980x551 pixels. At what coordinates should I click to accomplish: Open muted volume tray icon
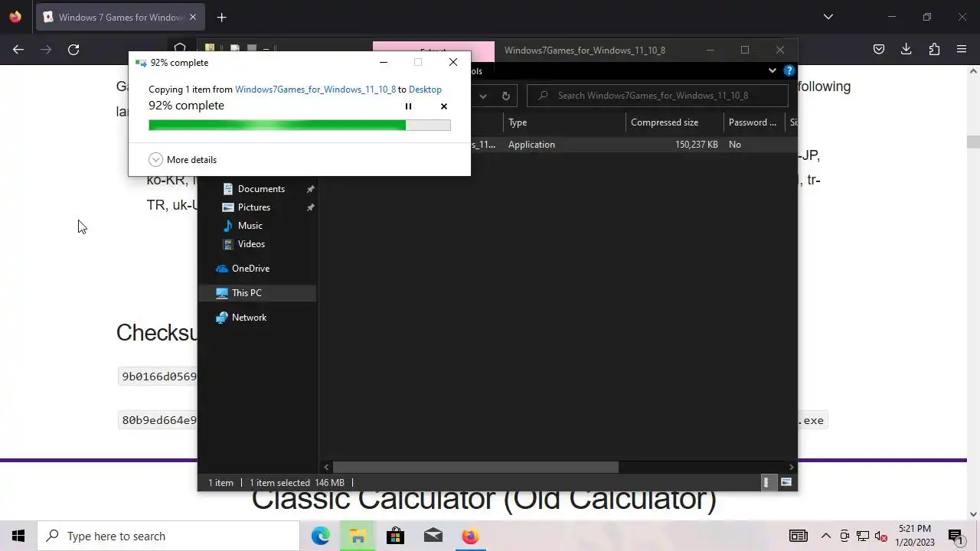click(881, 536)
